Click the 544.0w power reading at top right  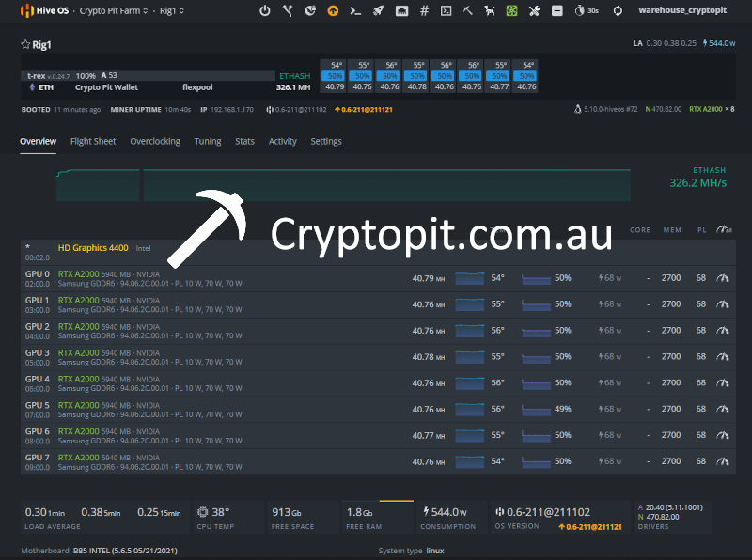(x=719, y=43)
